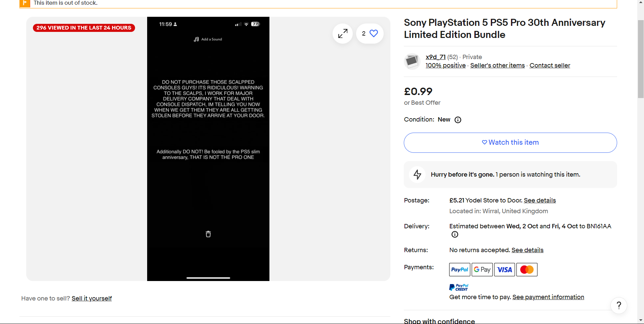Open seller profile x9d_71
This screenshot has width=644, height=324.
(x=435, y=57)
